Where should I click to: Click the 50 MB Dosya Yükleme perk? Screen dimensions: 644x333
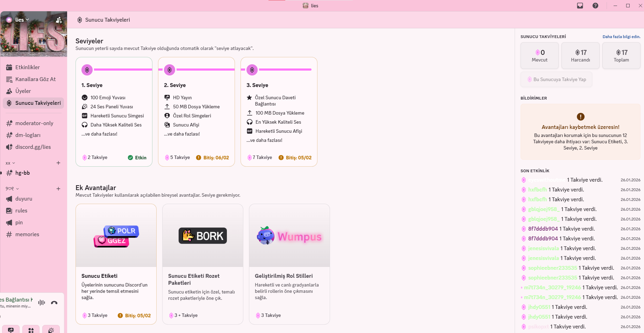pyautogui.click(x=192, y=107)
